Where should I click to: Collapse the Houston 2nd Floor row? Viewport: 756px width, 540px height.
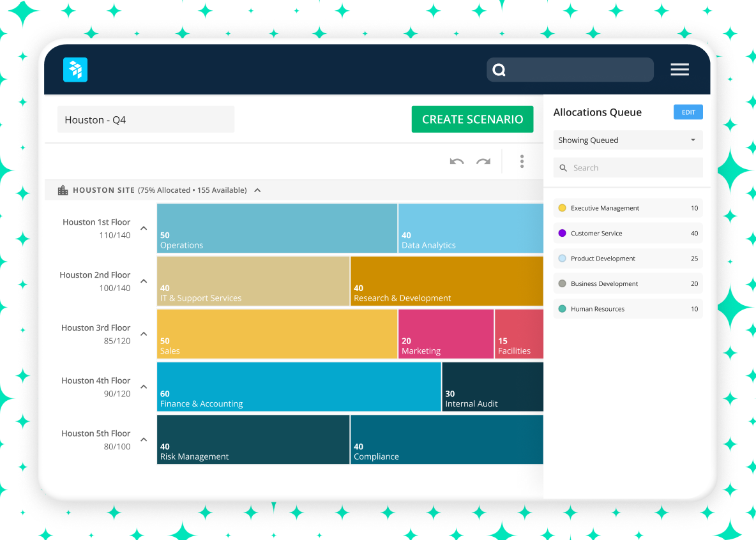pyautogui.click(x=144, y=281)
